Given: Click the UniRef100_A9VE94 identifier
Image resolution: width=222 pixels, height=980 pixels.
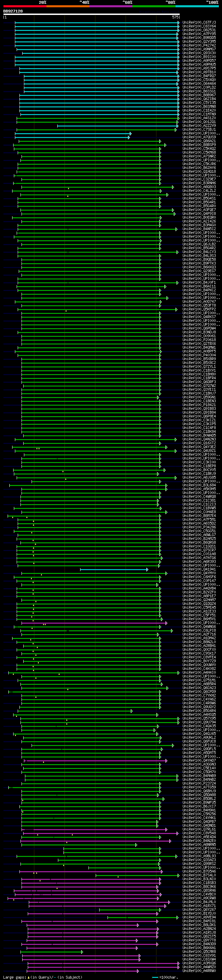Looking at the screenshot, I should click(x=199, y=917).
